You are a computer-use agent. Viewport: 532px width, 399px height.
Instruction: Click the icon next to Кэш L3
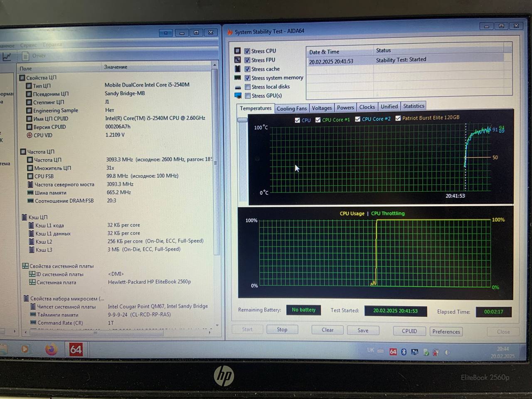click(32, 250)
